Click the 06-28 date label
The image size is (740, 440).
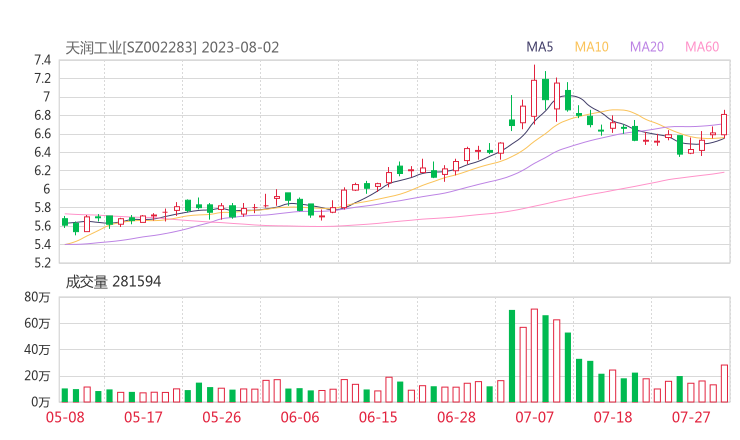tap(456, 417)
